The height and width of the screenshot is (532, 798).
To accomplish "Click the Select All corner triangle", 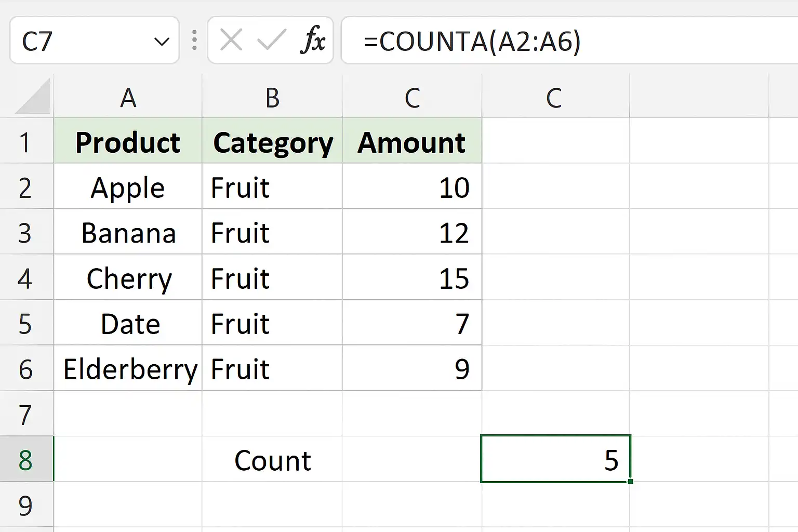I will [33, 97].
